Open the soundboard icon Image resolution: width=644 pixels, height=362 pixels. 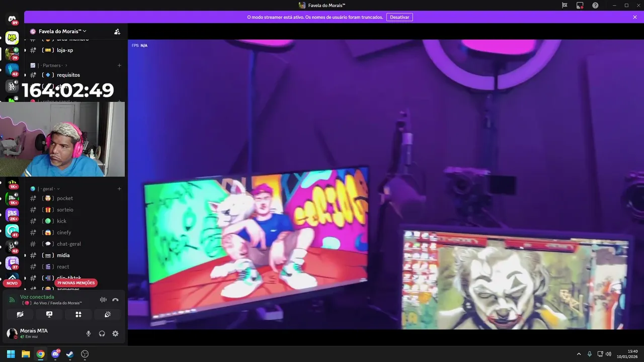(108, 314)
